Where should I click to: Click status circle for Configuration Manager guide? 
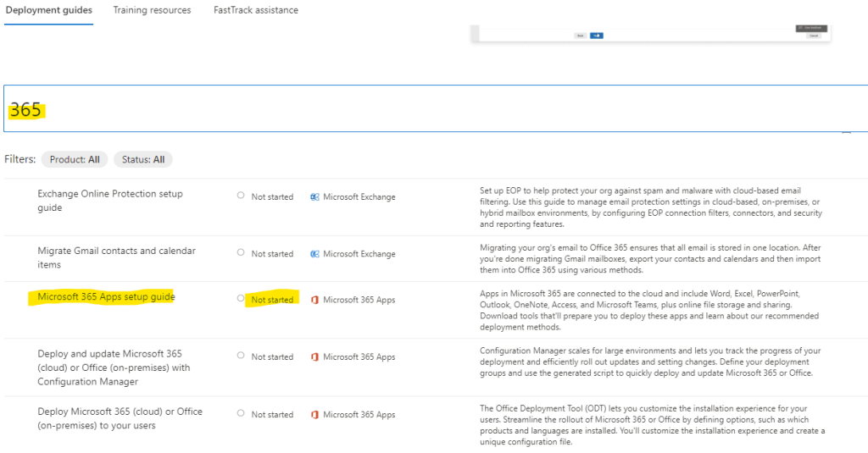[x=241, y=356]
